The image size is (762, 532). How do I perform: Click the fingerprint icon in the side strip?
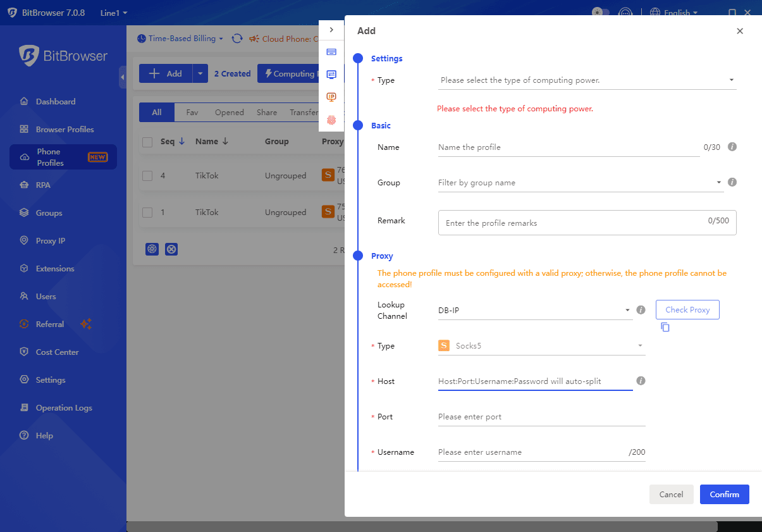tap(331, 120)
